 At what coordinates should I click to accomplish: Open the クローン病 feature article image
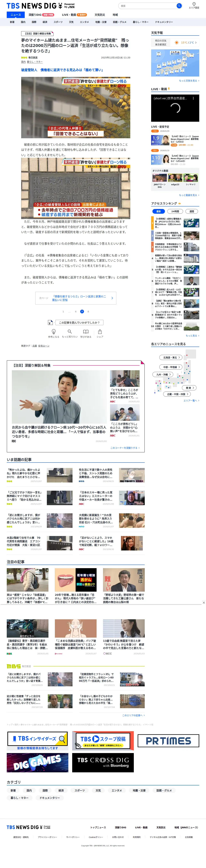pos(60,397)
